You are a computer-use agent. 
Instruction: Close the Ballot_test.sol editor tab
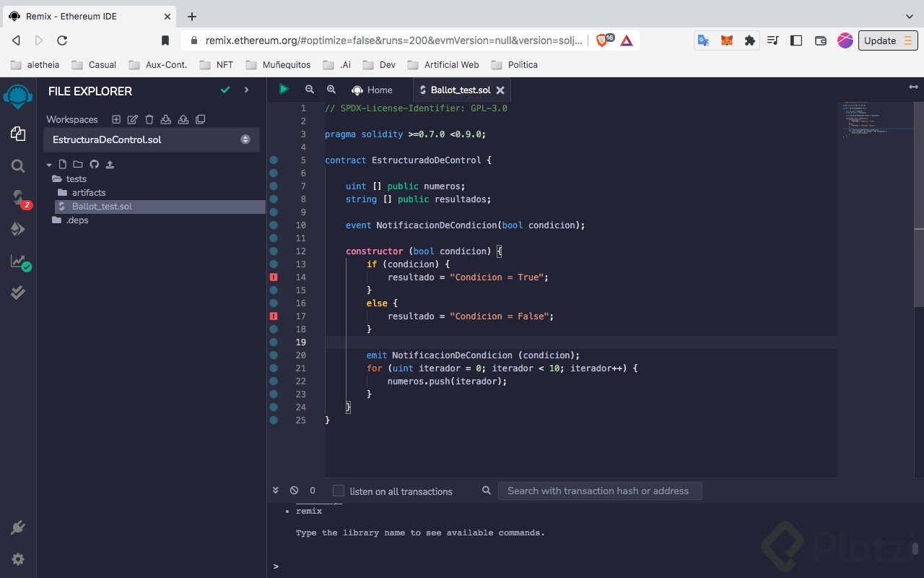pos(500,90)
